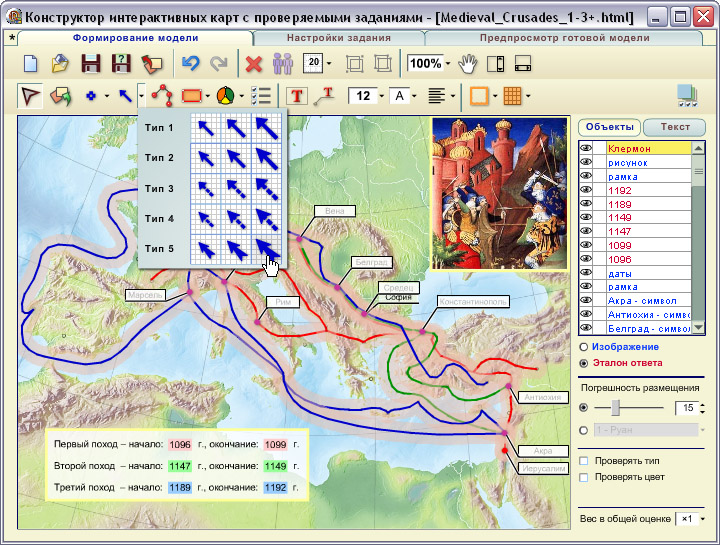The width and height of the screenshot is (720, 545).
Task: Delete object with red X icon
Action: (253, 64)
